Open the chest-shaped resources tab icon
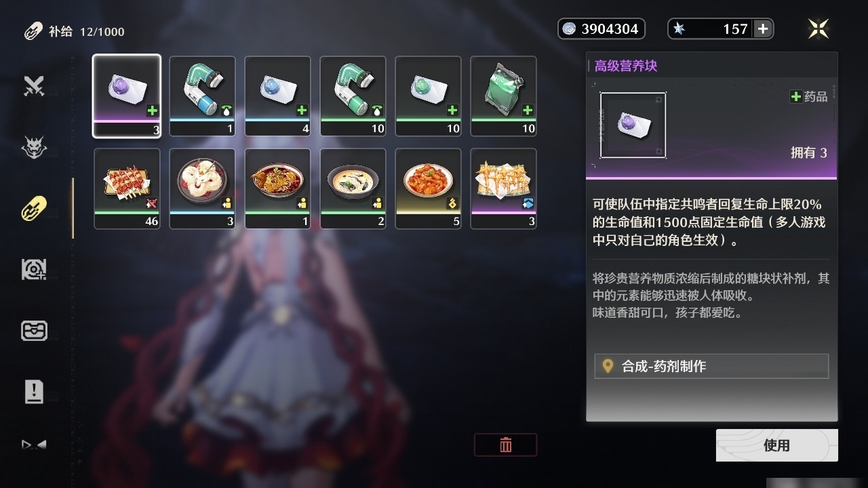Image resolution: width=868 pixels, height=488 pixels. (34, 331)
